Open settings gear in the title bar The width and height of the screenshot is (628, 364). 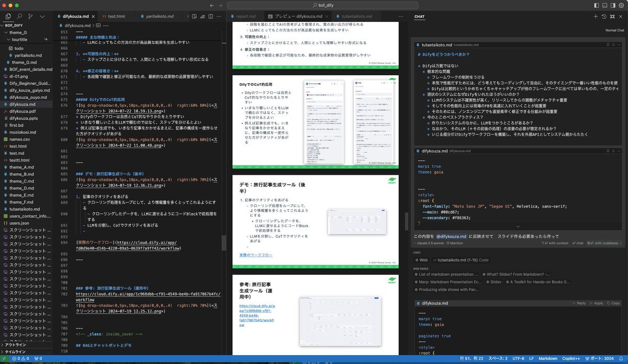pos(621,5)
